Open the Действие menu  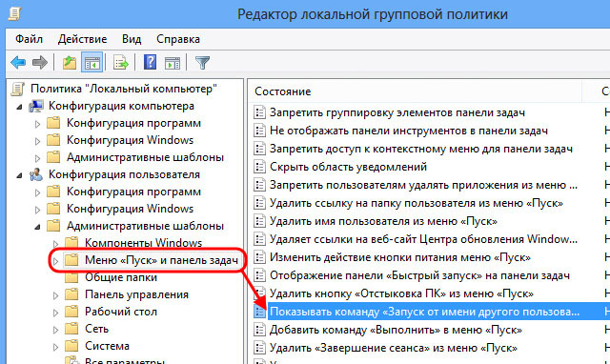coord(82,39)
